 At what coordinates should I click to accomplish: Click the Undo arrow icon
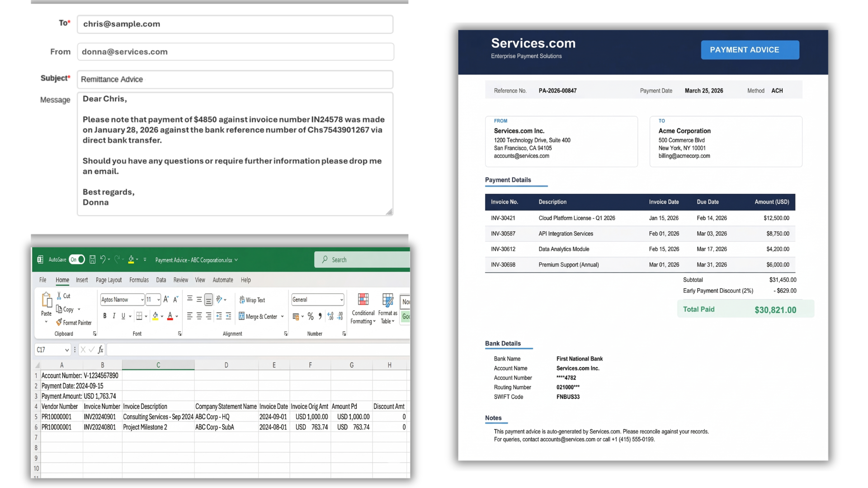click(103, 259)
